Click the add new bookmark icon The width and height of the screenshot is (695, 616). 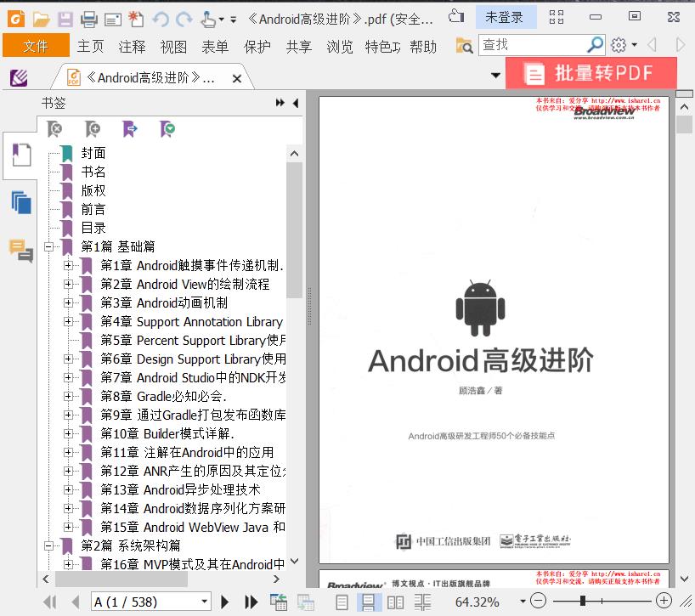tap(93, 129)
